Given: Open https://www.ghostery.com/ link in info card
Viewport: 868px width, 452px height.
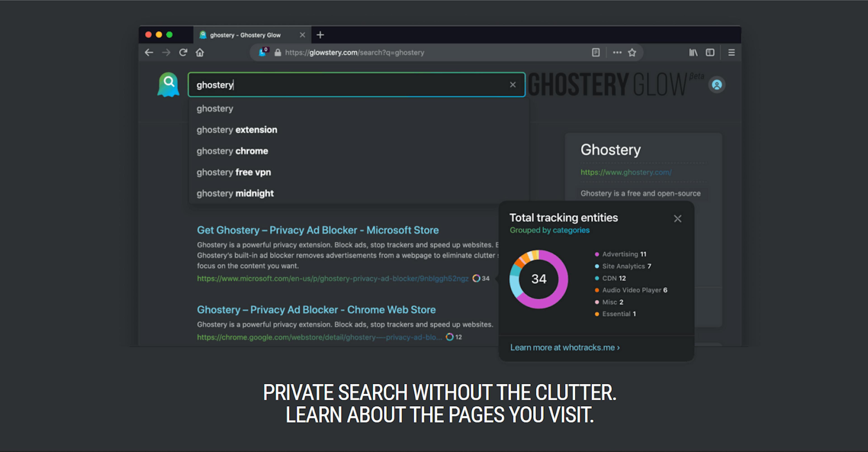Looking at the screenshot, I should (x=626, y=172).
